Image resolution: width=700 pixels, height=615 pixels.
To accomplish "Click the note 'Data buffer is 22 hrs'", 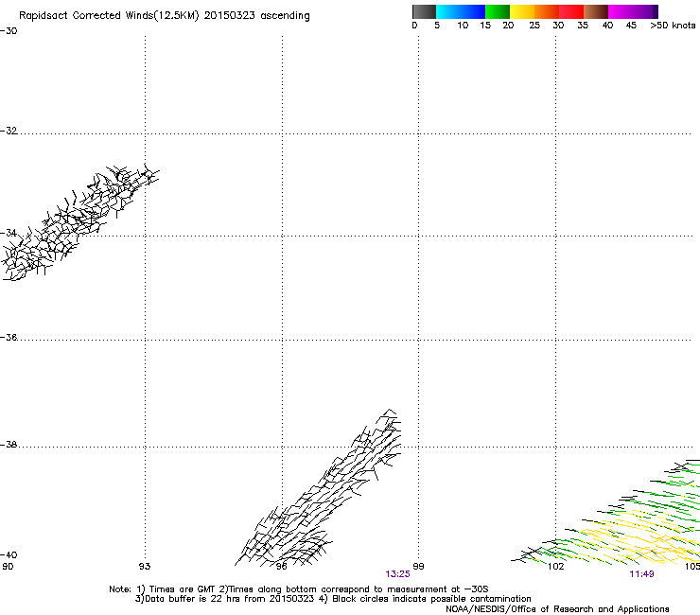I will pos(193,599).
